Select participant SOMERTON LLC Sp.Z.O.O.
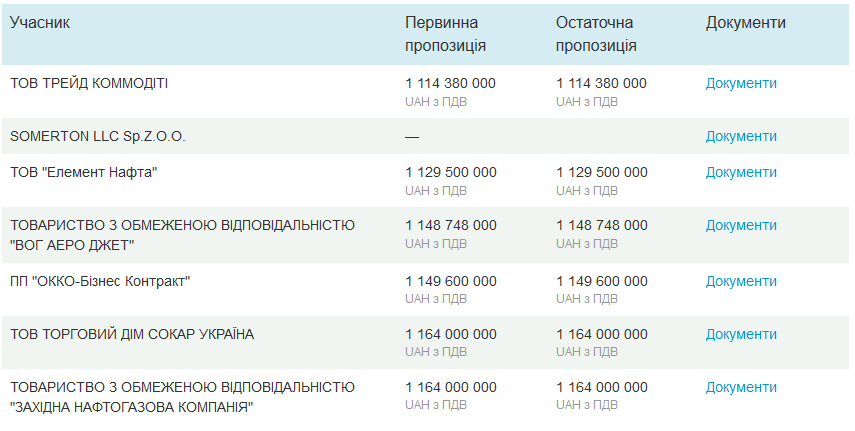 coord(98,136)
